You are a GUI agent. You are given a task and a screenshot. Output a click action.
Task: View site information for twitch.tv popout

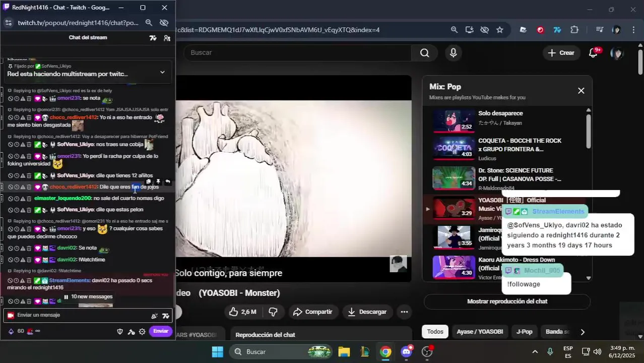click(x=8, y=23)
